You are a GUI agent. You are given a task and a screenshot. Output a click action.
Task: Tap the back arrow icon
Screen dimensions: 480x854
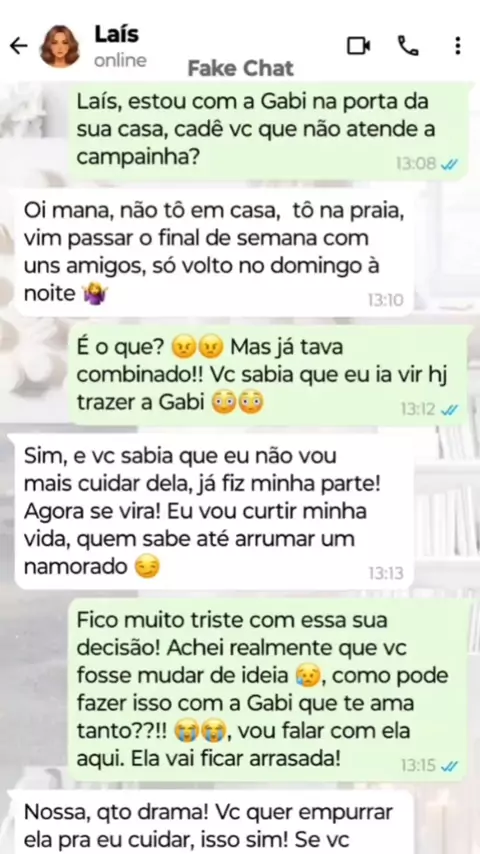tap(19, 46)
